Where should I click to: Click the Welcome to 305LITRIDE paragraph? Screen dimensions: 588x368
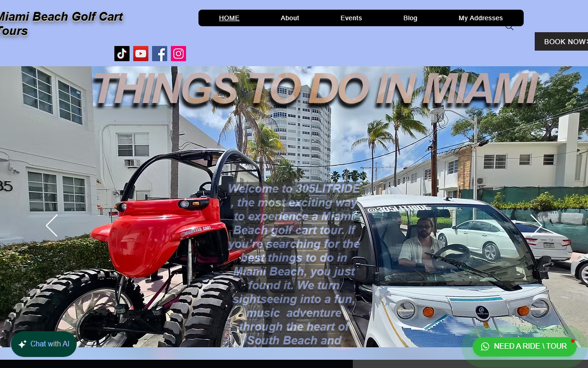click(294, 264)
